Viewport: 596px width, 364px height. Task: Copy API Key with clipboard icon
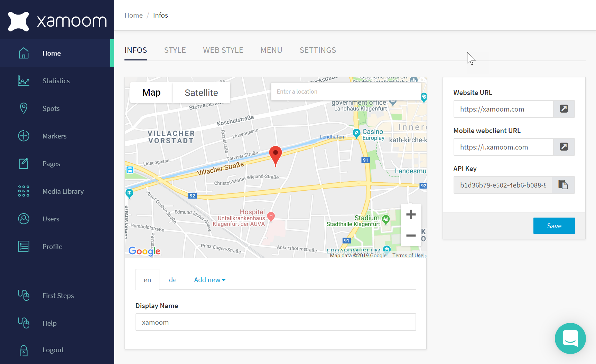563,185
